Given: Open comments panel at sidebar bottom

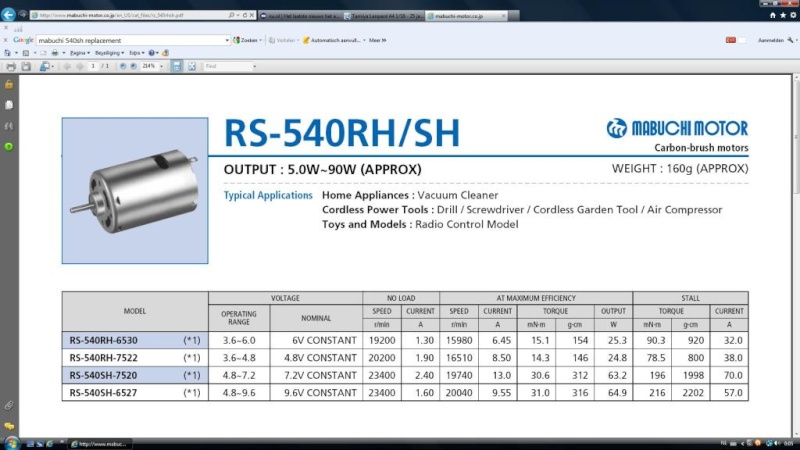Looking at the screenshot, I should [9, 426].
